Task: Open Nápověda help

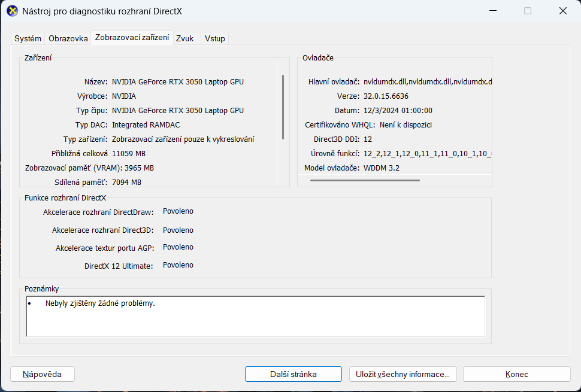Action: [42, 373]
